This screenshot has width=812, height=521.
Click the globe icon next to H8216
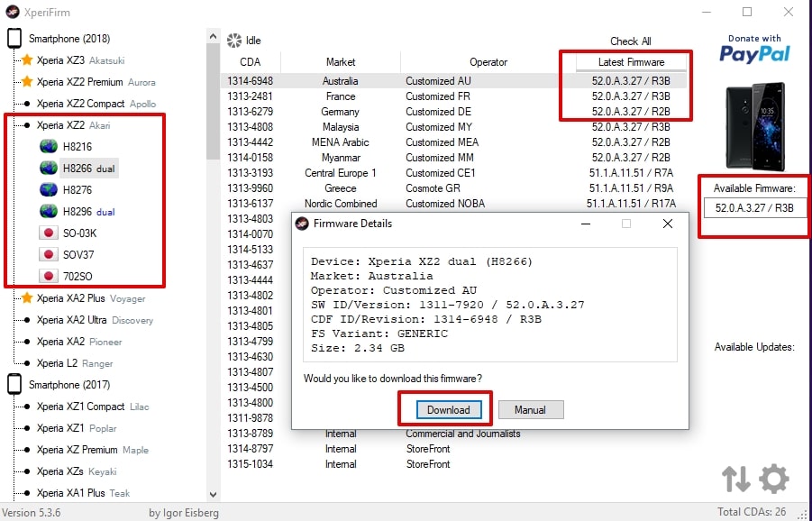pos(49,147)
